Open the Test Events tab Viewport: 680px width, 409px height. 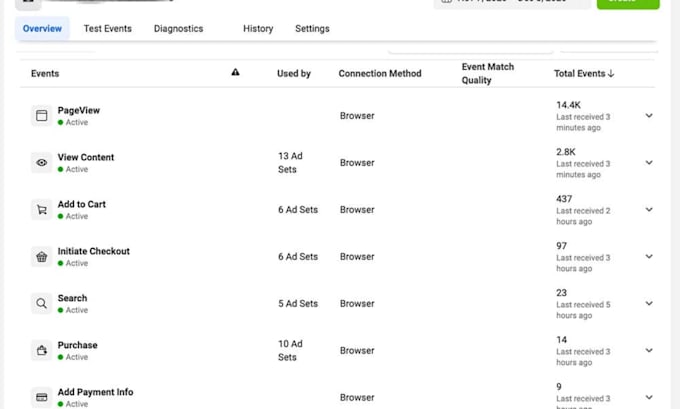[108, 29]
